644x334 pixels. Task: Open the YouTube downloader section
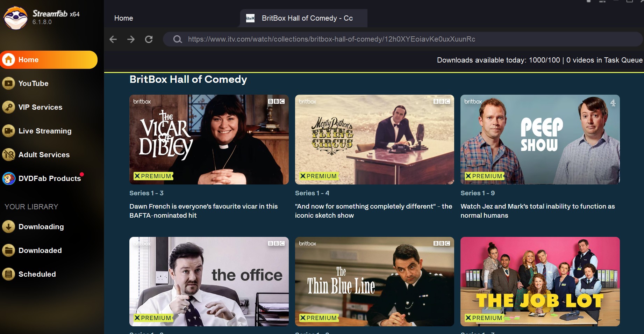pyautogui.click(x=33, y=83)
